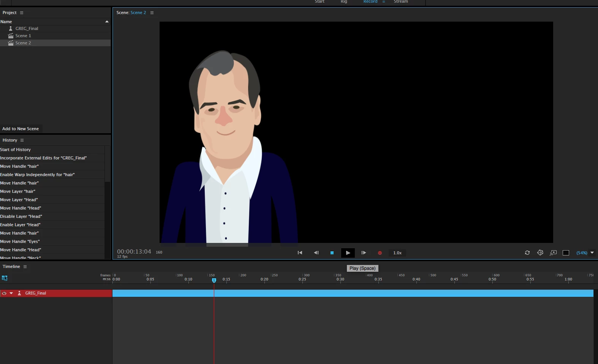Image resolution: width=598 pixels, height=364 pixels.
Task: Click Add to New Scene button
Action: (21, 129)
